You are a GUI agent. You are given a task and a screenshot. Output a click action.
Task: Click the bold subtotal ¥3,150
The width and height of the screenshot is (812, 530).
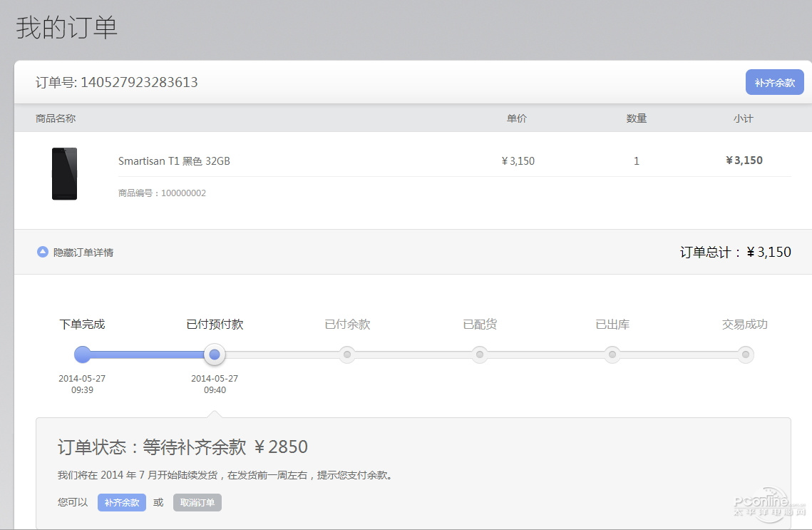coord(744,160)
